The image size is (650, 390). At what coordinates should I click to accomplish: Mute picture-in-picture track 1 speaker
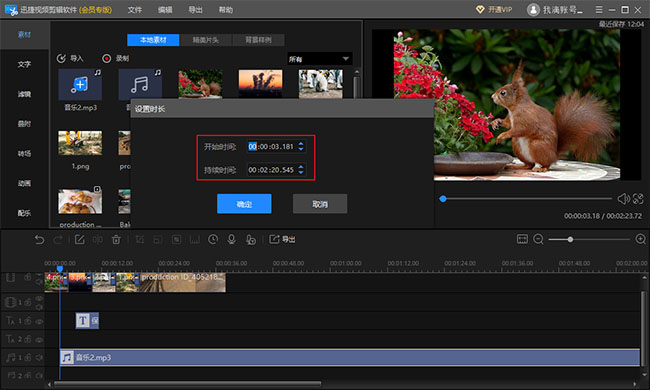(39, 307)
